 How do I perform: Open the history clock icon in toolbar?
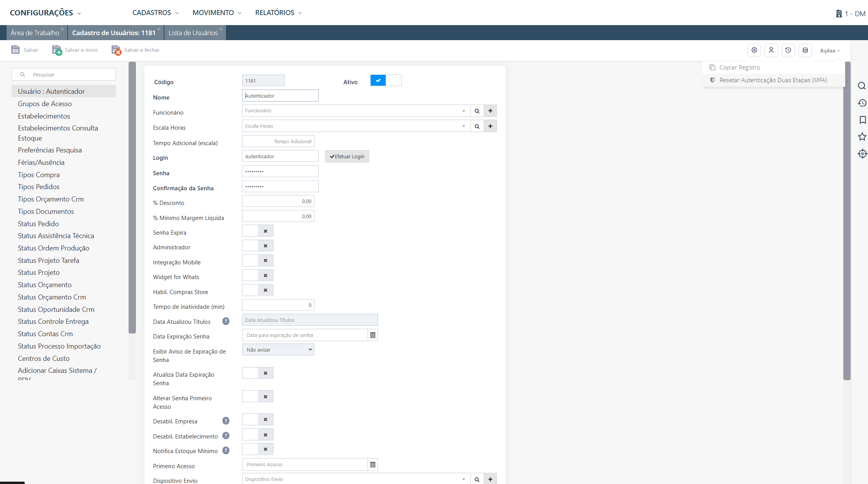788,50
